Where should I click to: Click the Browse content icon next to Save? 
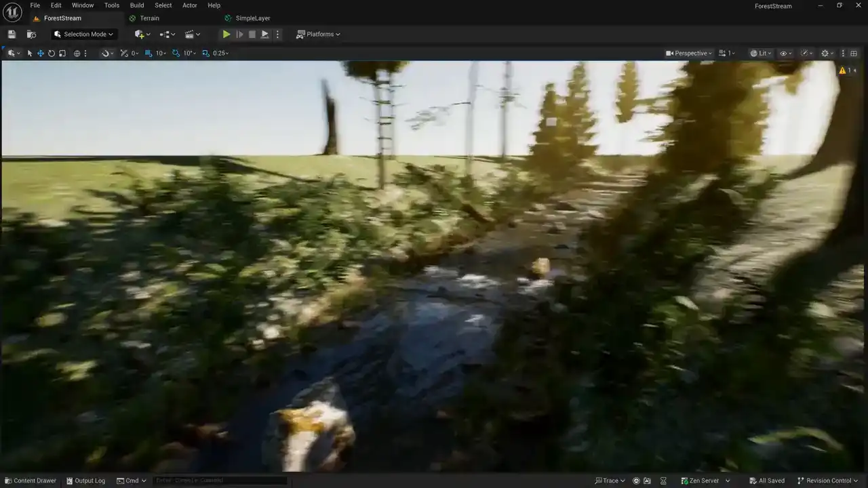31,34
